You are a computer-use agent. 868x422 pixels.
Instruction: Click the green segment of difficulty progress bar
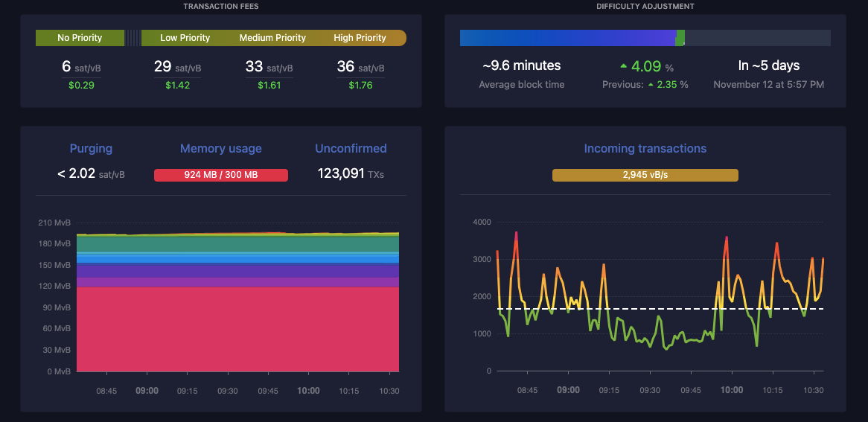click(x=680, y=38)
